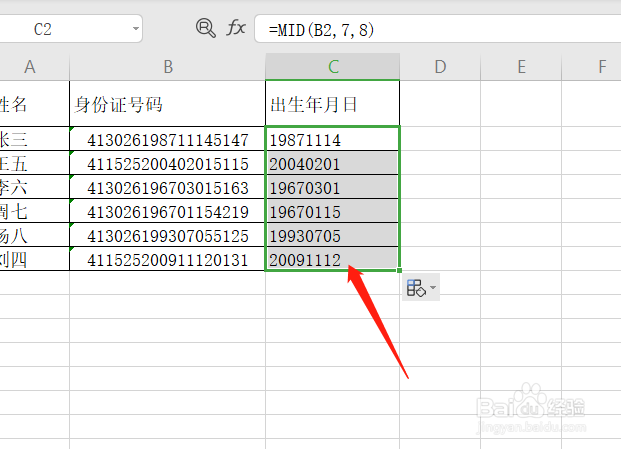Click the fx insert function icon
621x449 pixels.
pyautogui.click(x=236, y=28)
